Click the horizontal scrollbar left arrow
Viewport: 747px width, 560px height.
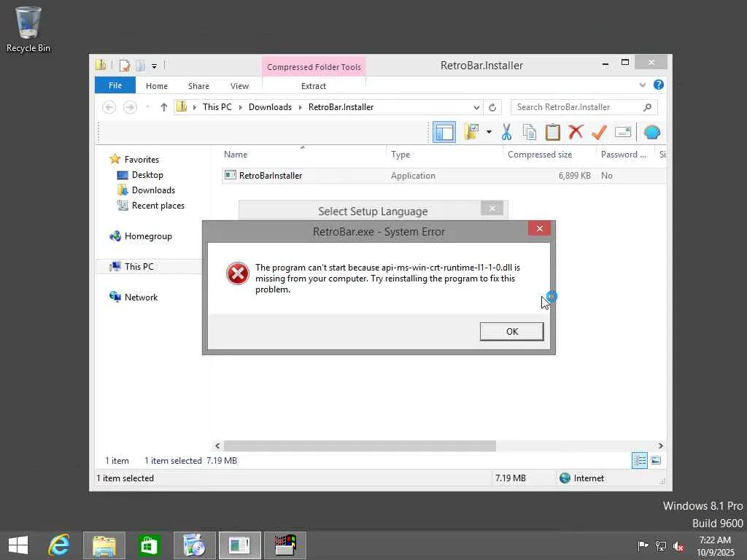click(x=217, y=446)
